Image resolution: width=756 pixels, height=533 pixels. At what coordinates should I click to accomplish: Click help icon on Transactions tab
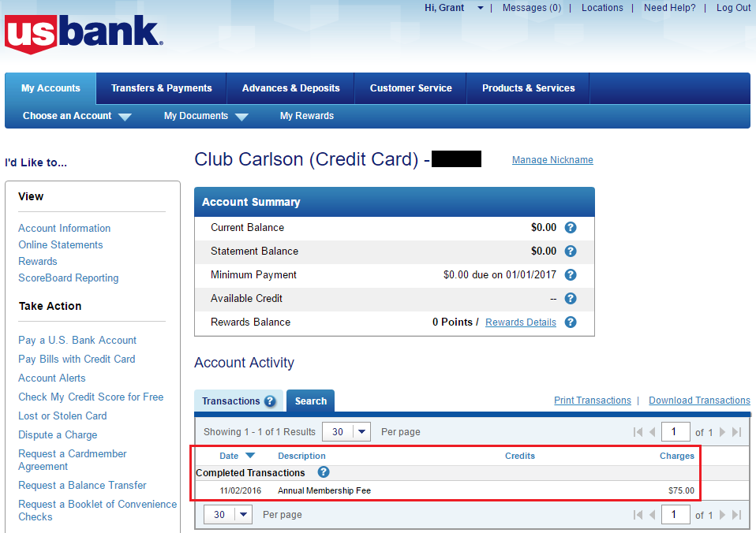270,401
